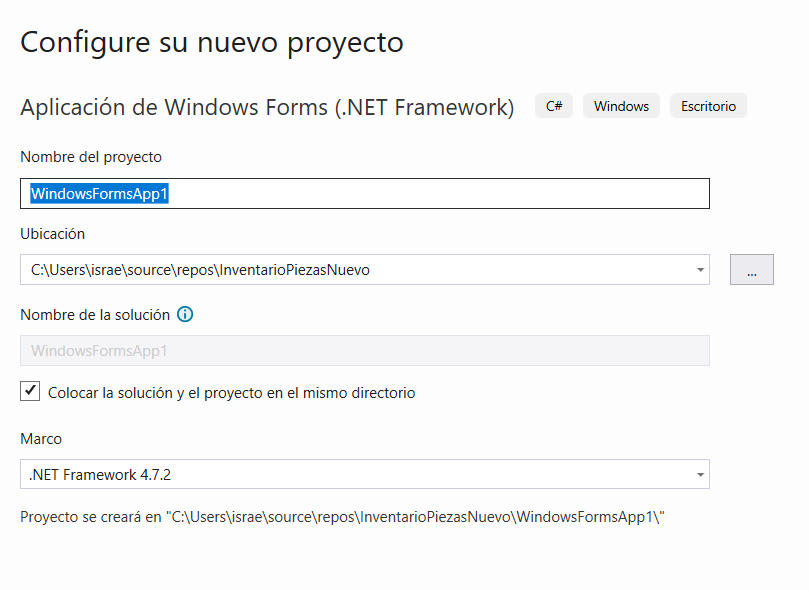Click the 'Colocar la solución y el proyecto' label
Image resolution: width=809 pixels, height=590 pixels.
(x=231, y=393)
